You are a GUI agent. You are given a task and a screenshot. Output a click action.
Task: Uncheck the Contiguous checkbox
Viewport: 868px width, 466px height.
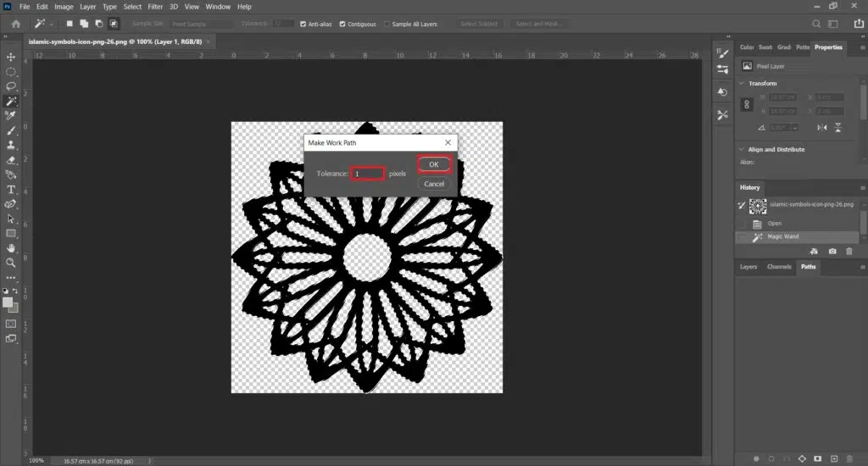pyautogui.click(x=342, y=24)
